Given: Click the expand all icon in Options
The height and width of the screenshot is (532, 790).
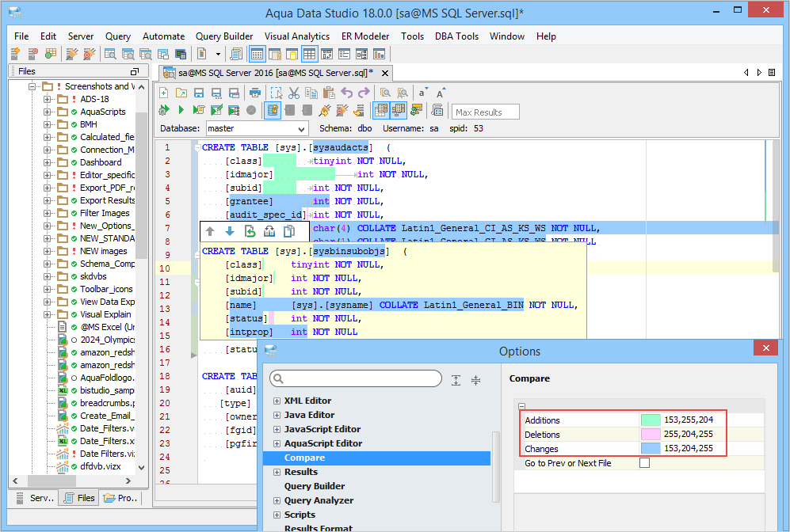Looking at the screenshot, I should (x=456, y=380).
